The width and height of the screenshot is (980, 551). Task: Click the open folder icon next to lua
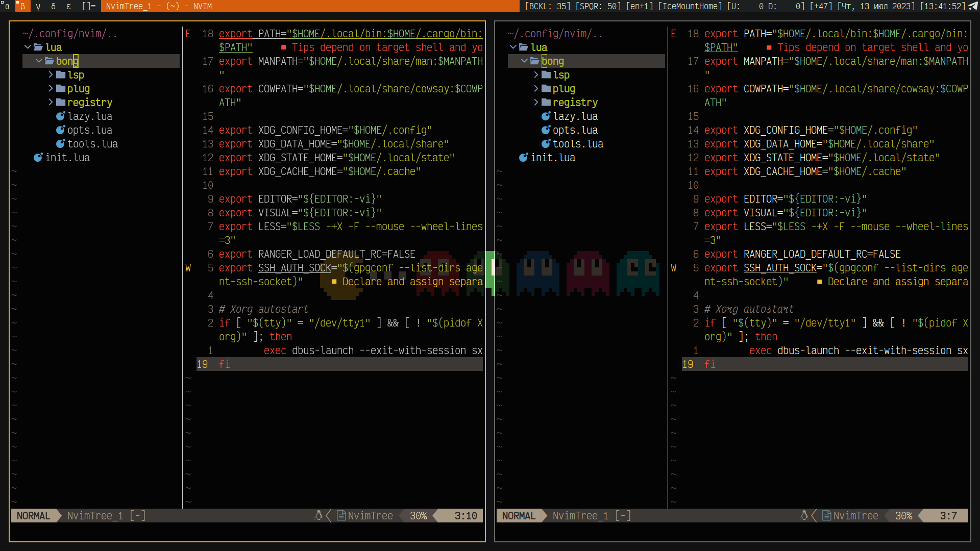click(x=40, y=47)
